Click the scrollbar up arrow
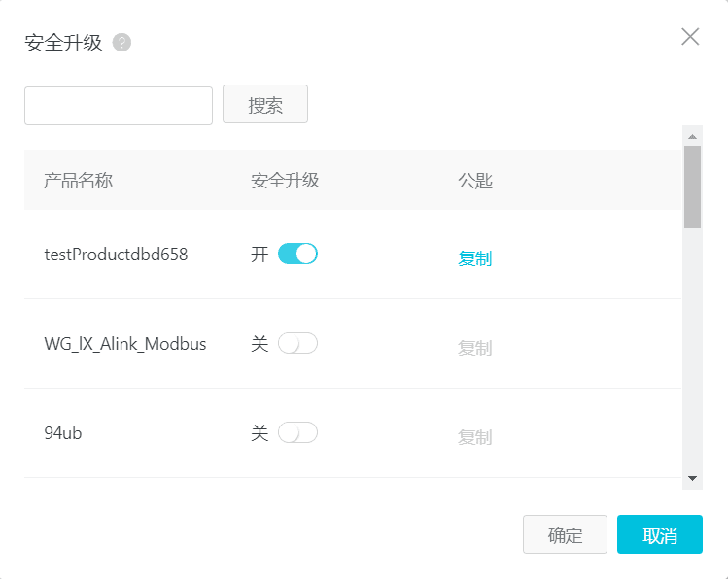Screen dimensions: 728x579 pyautogui.click(x=692, y=137)
